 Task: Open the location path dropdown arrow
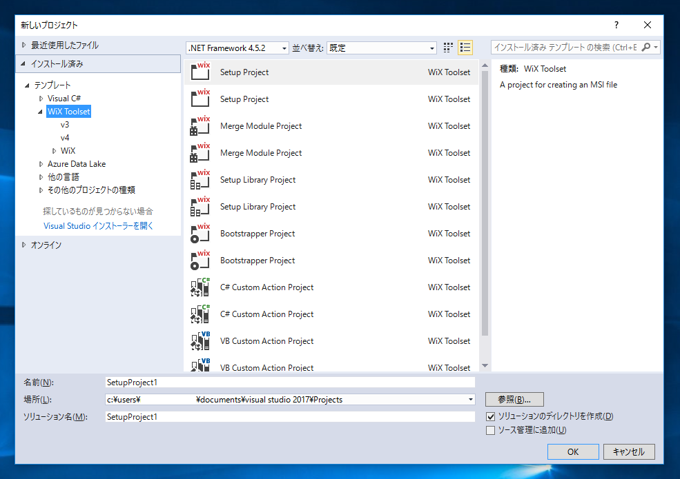471,399
